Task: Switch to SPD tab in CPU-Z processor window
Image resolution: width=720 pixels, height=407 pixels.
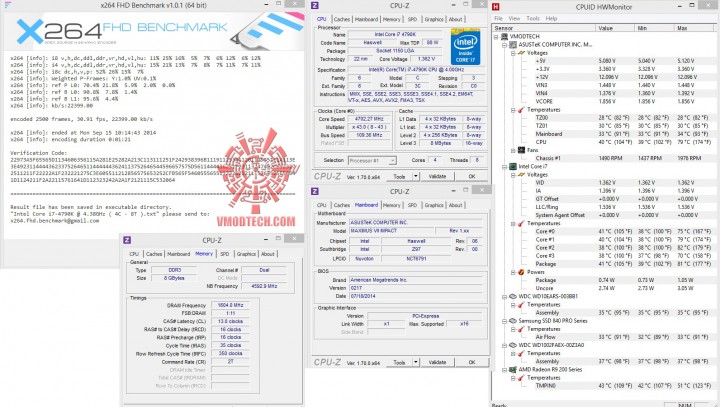Action: [412, 19]
